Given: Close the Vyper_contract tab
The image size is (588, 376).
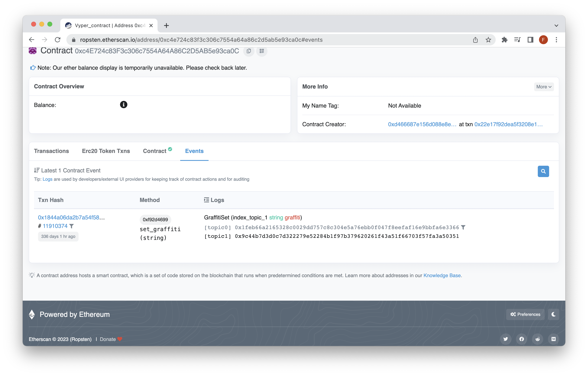Looking at the screenshot, I should (x=151, y=25).
